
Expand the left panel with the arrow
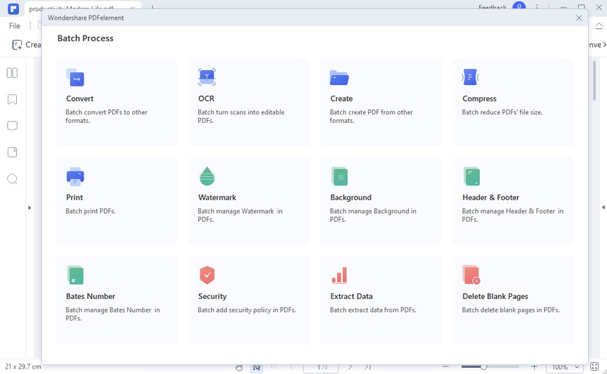click(29, 208)
